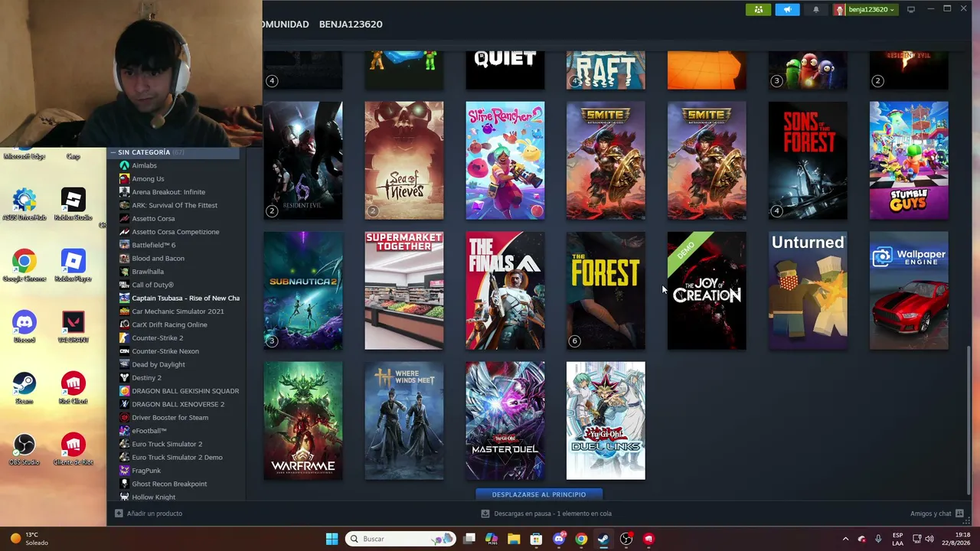Screen dimensions: 980x551
Task: Click the OBS Studio icon in the taskbar
Action: click(626, 539)
